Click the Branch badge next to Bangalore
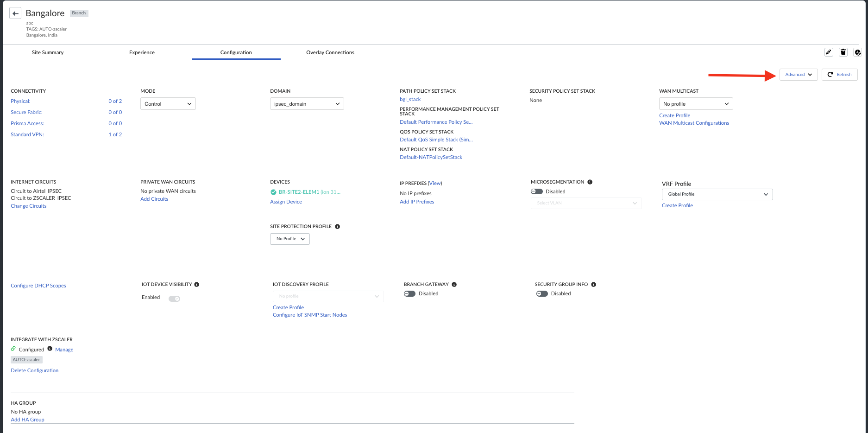The width and height of the screenshot is (868, 433). pos(79,13)
